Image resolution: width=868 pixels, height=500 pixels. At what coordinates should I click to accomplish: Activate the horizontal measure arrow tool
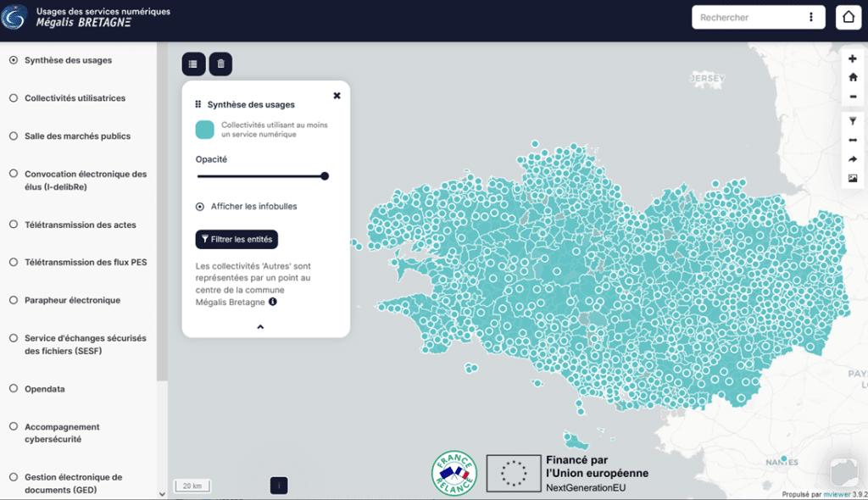coord(853,141)
